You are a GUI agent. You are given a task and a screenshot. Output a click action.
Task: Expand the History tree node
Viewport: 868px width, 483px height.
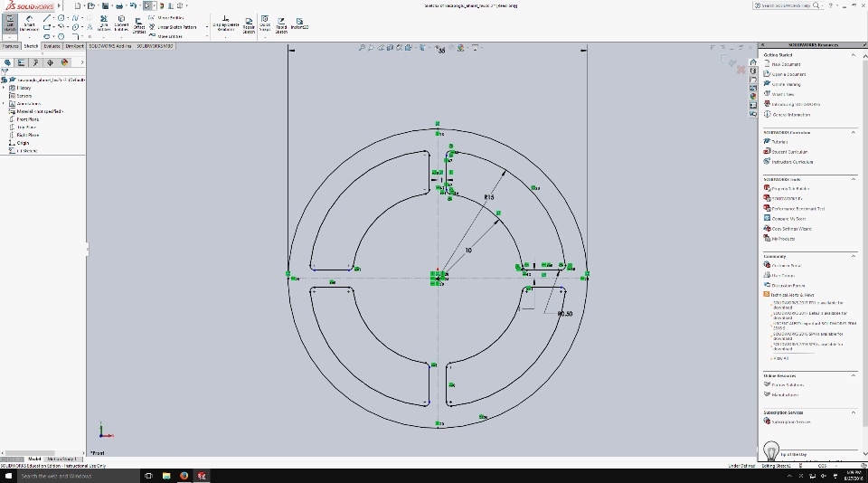(4, 88)
